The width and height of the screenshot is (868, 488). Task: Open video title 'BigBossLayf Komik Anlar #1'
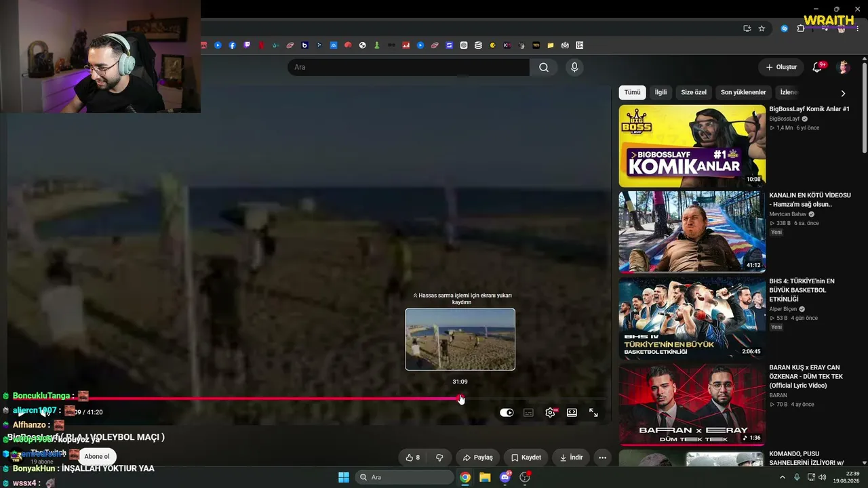pyautogui.click(x=809, y=109)
